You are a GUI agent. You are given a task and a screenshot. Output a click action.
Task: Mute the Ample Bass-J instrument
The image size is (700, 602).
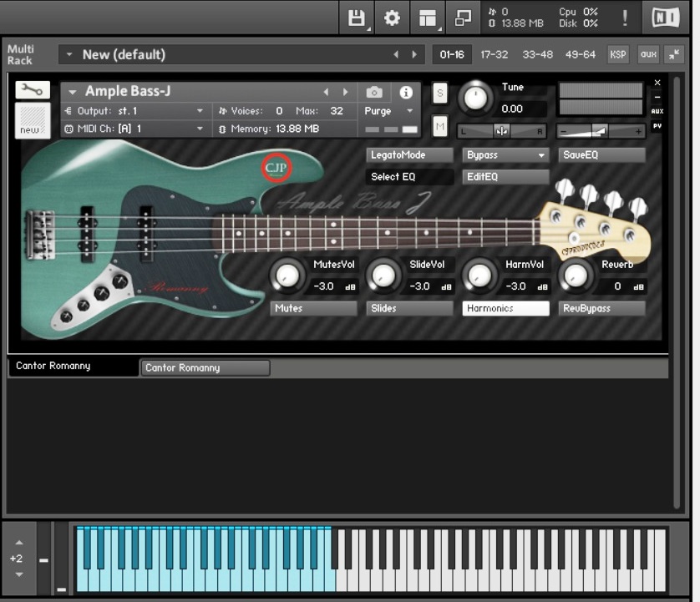click(439, 127)
